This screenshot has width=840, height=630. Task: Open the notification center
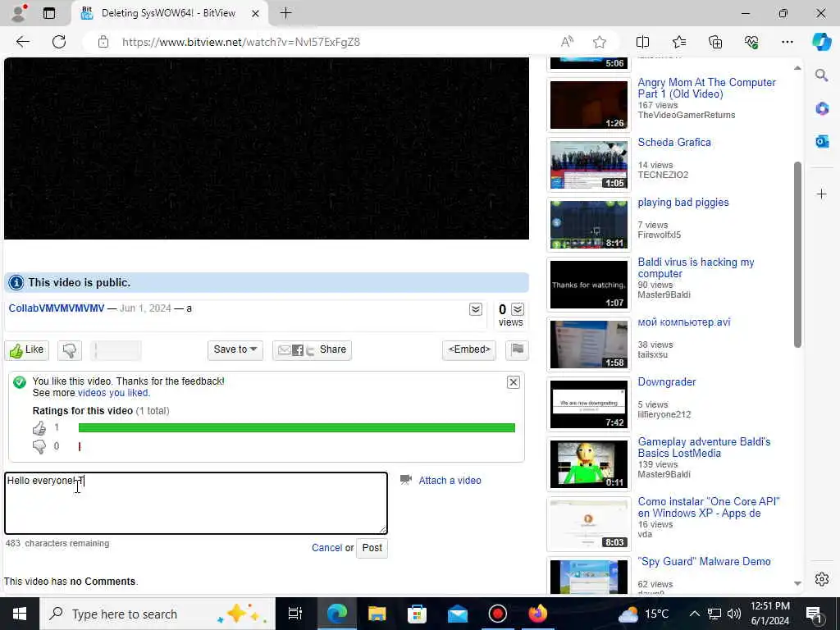coord(814,614)
